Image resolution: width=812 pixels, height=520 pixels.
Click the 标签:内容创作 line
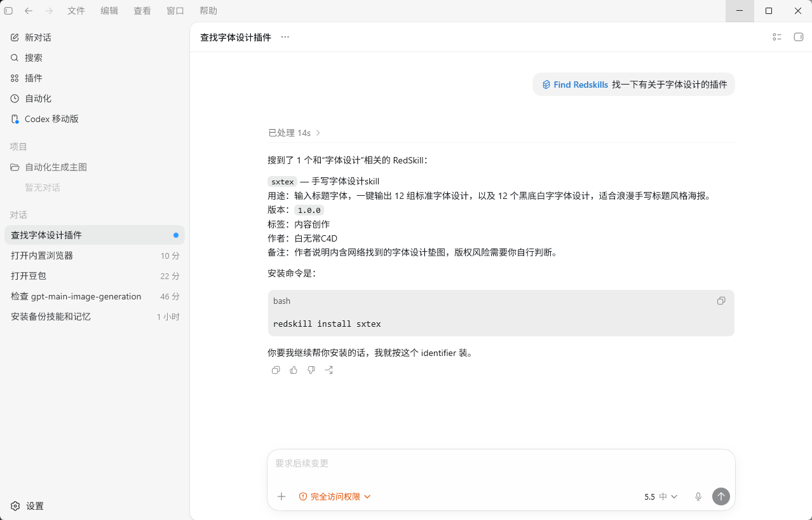coord(299,224)
